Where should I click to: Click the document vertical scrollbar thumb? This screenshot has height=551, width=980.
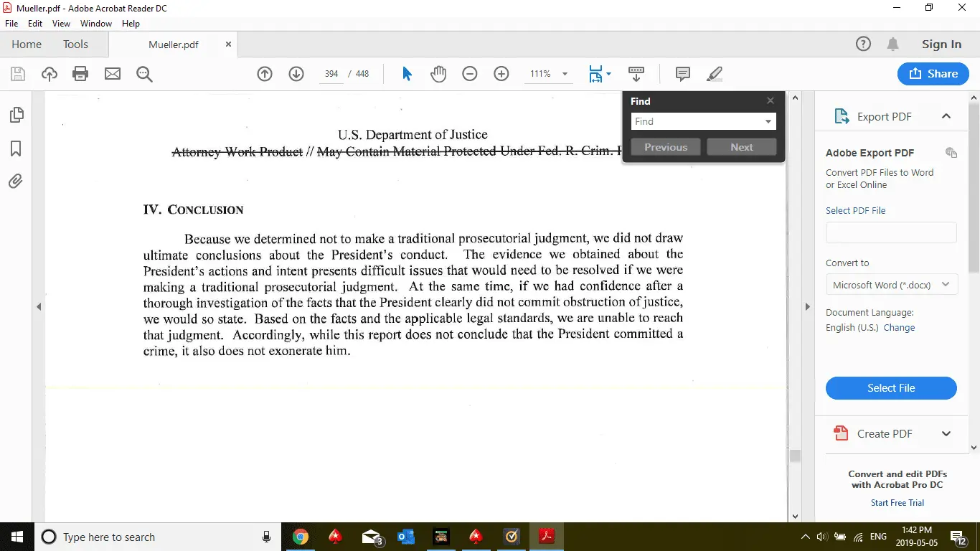tap(795, 456)
